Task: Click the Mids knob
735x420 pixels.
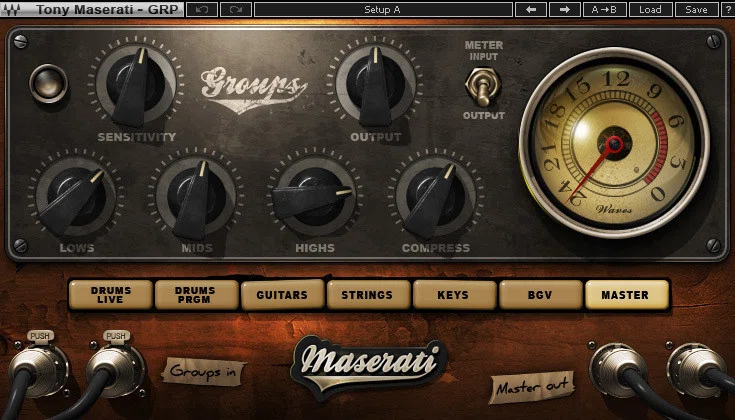Action: pyautogui.click(x=196, y=196)
